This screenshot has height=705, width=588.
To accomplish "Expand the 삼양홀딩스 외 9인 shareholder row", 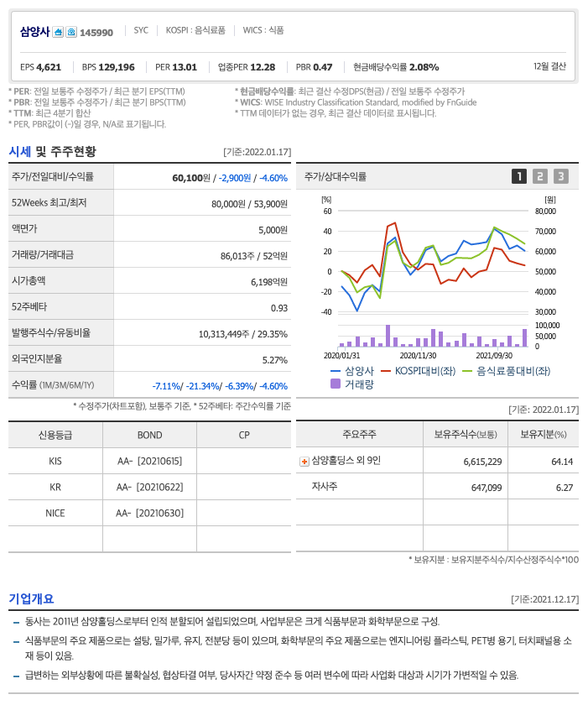I will pyautogui.click(x=304, y=462).
